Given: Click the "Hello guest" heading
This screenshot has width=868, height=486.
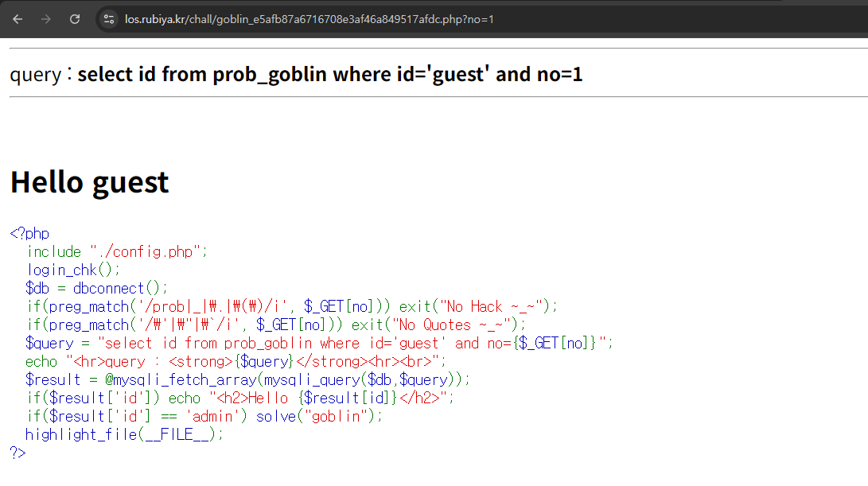Looking at the screenshot, I should 89,182.
